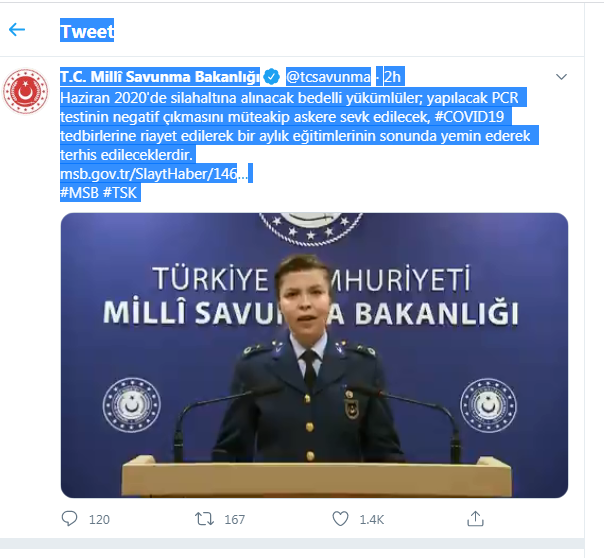The width and height of the screenshot is (604, 558).
Task: Play the Millî Savunma Bakanlığı video
Action: 314,355
